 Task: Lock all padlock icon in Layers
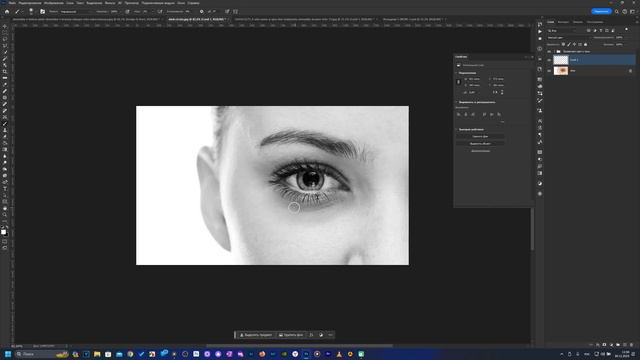[585, 44]
